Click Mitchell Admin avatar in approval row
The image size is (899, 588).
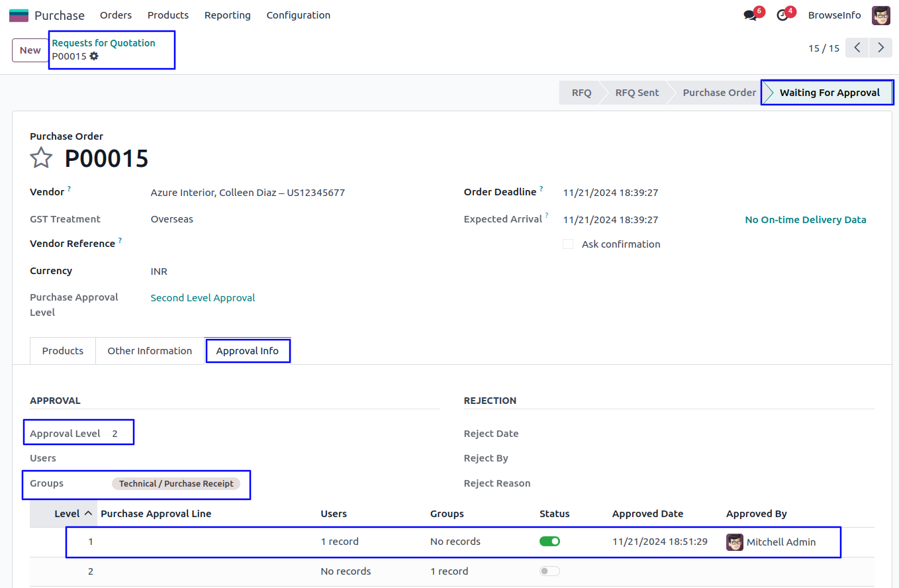(x=734, y=542)
